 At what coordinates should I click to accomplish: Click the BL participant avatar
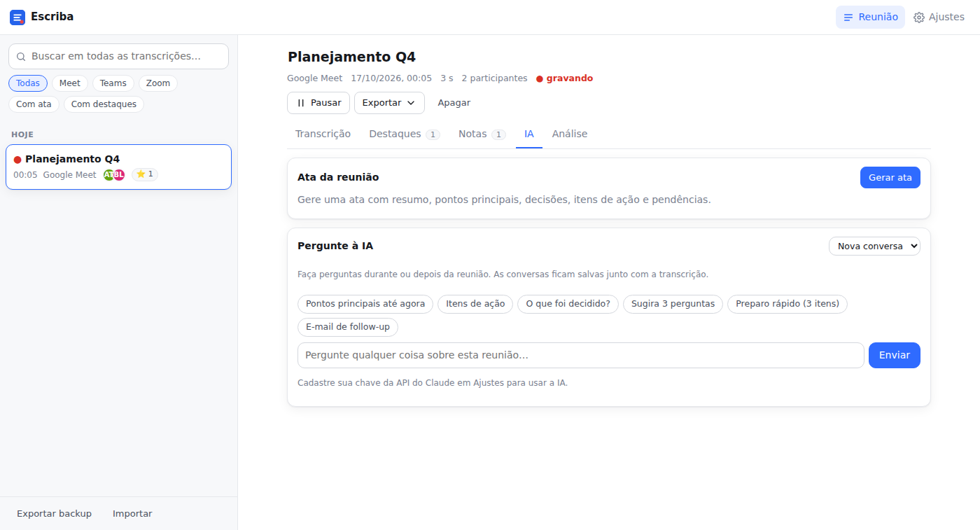click(x=119, y=175)
